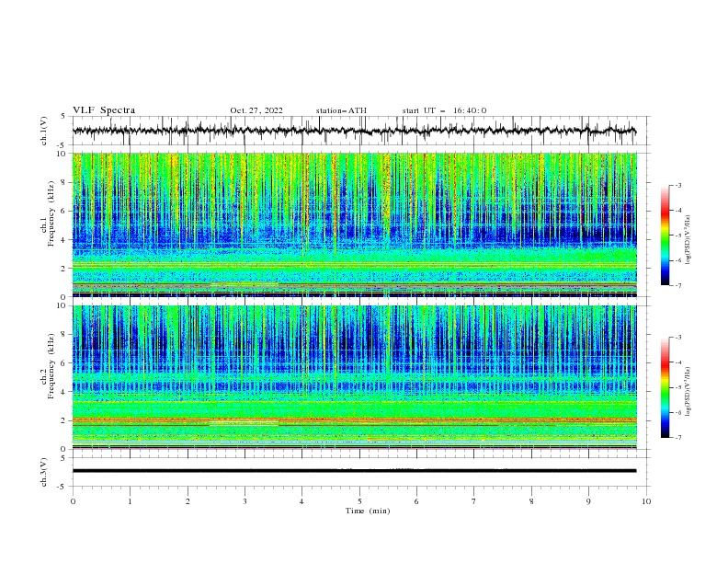Click the "-3" tick on the ch.1 colorbar
This screenshot has height=563, width=728.
click(x=678, y=185)
